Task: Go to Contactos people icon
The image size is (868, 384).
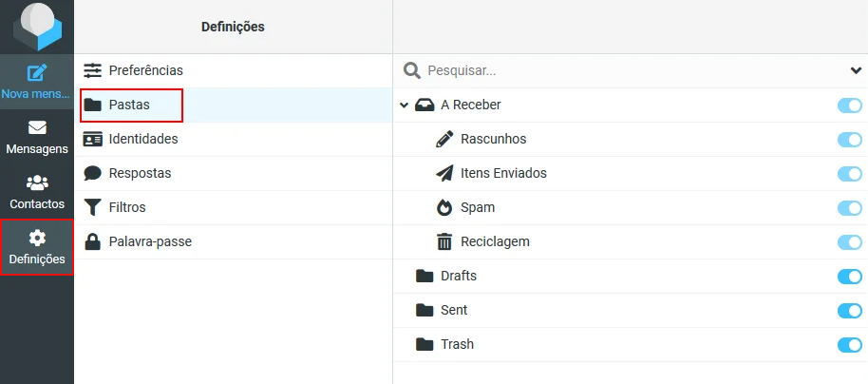Action: point(37,182)
